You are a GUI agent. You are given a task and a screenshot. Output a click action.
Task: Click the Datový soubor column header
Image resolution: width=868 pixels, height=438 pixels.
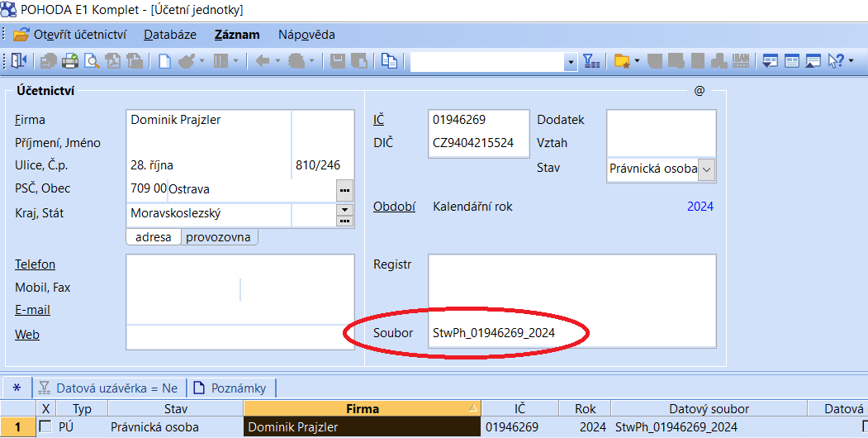tap(709, 408)
